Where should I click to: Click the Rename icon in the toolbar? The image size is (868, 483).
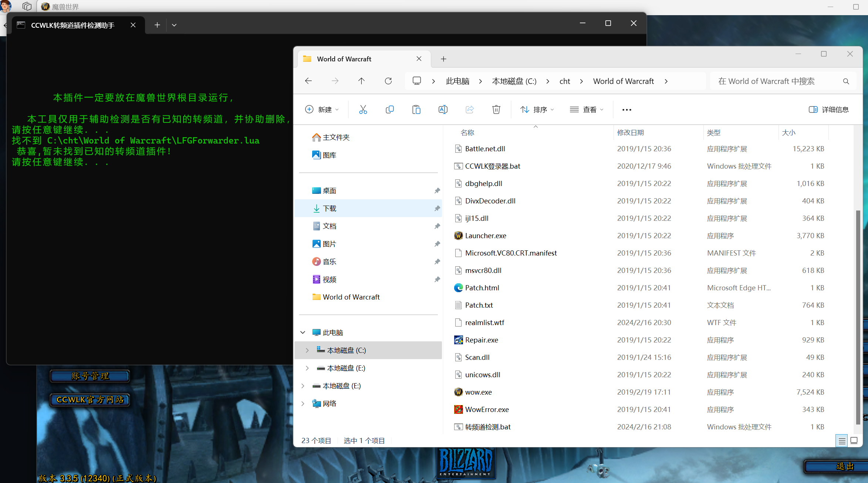coord(443,109)
